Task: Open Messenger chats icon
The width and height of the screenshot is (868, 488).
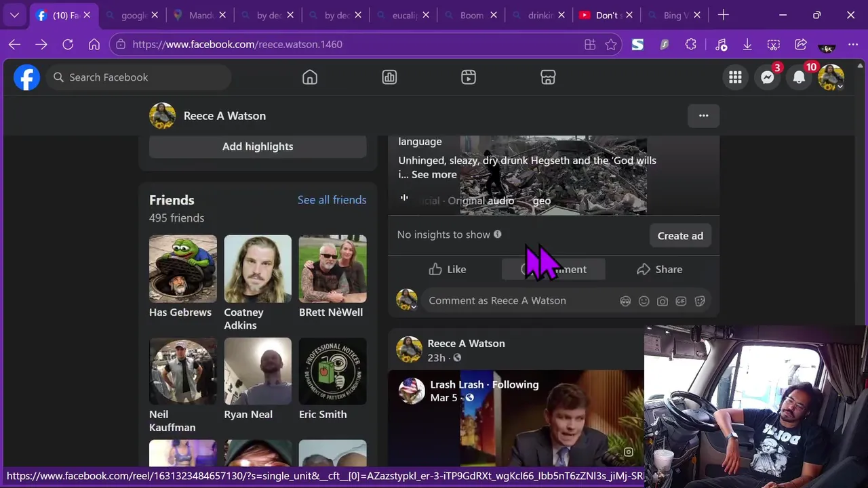Action: coord(768,77)
